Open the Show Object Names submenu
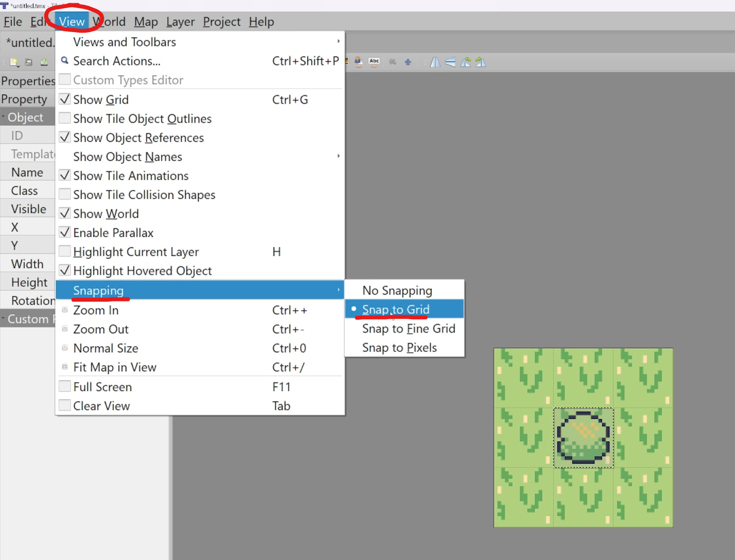 click(x=127, y=157)
